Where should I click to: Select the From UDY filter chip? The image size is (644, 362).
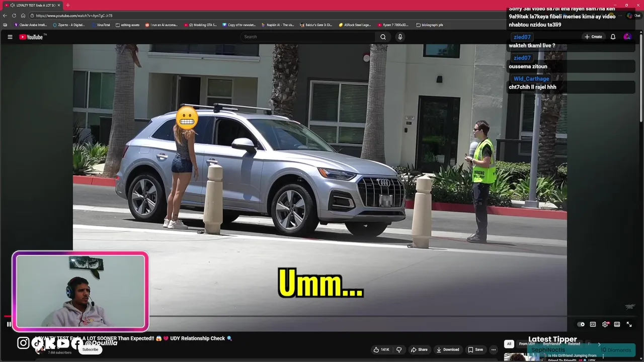tap(527, 344)
